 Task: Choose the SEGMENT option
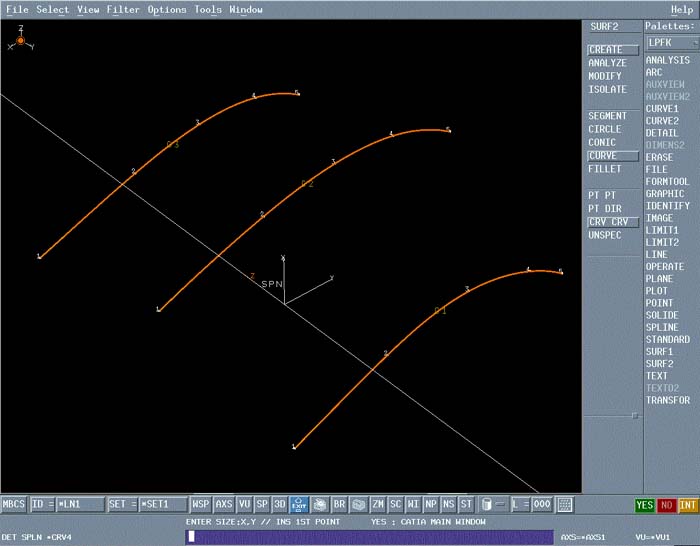pos(607,116)
